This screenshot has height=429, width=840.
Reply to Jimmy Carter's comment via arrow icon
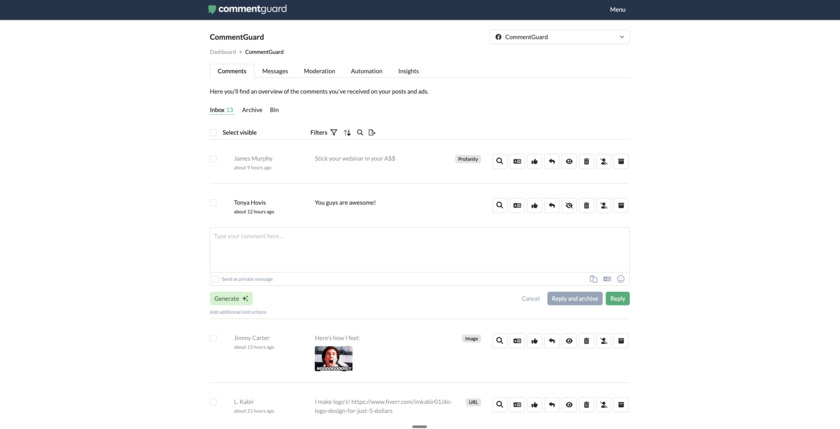[x=552, y=341]
